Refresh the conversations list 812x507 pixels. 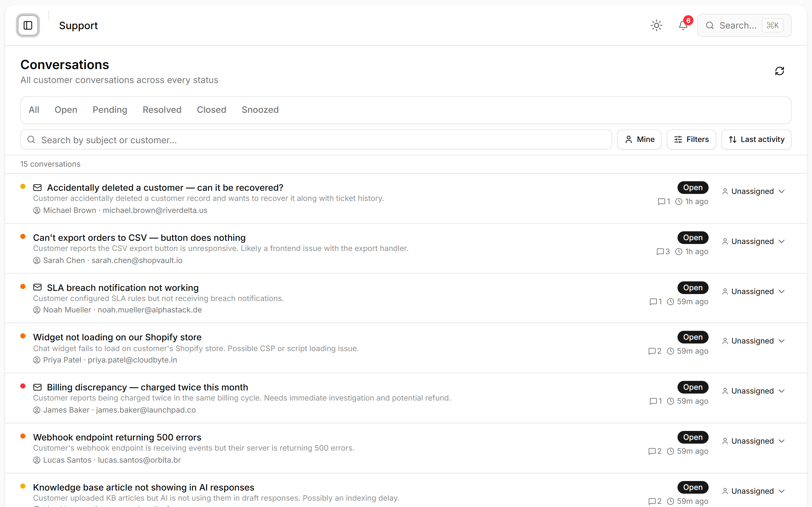779,71
